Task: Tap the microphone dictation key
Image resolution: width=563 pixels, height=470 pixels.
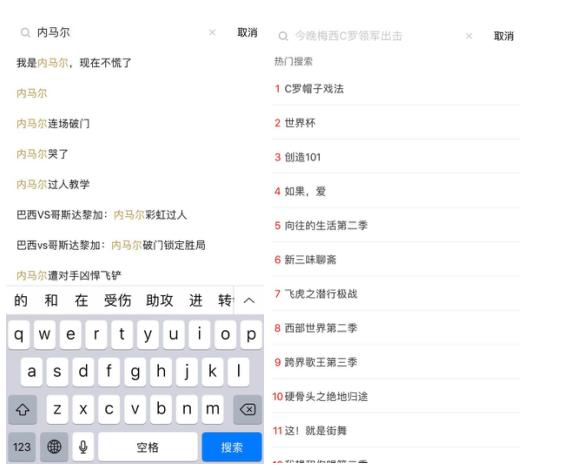Action: [x=83, y=447]
